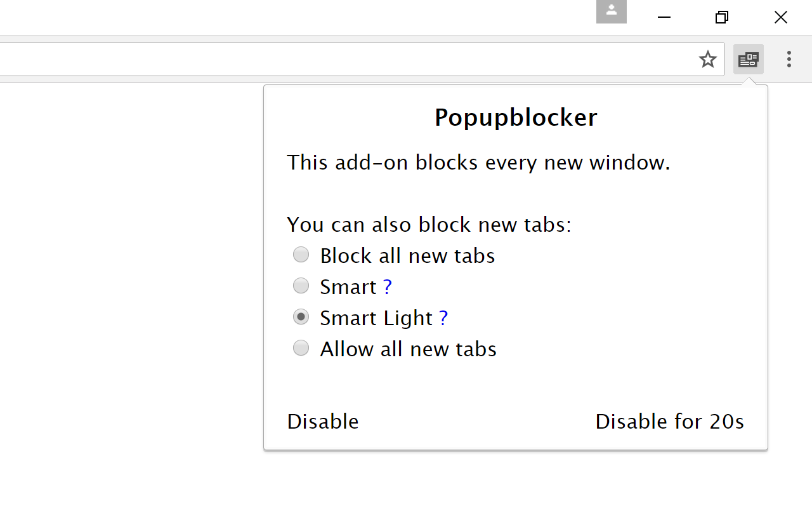Viewport: 812px width, 508px height.
Task: Open the Smart mode help question mark
Action: [388, 286]
